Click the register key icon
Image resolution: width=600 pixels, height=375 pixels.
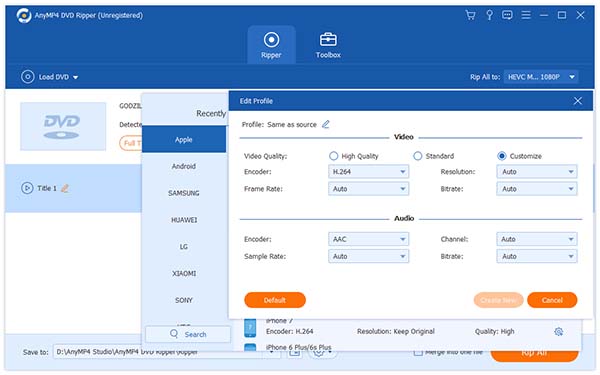click(489, 15)
